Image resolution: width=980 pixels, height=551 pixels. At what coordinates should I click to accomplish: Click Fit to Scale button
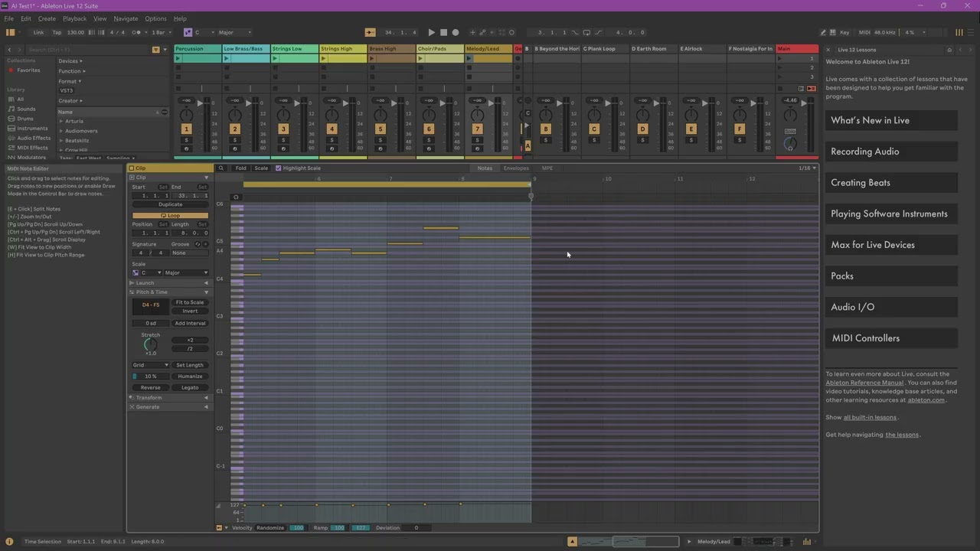pyautogui.click(x=190, y=302)
